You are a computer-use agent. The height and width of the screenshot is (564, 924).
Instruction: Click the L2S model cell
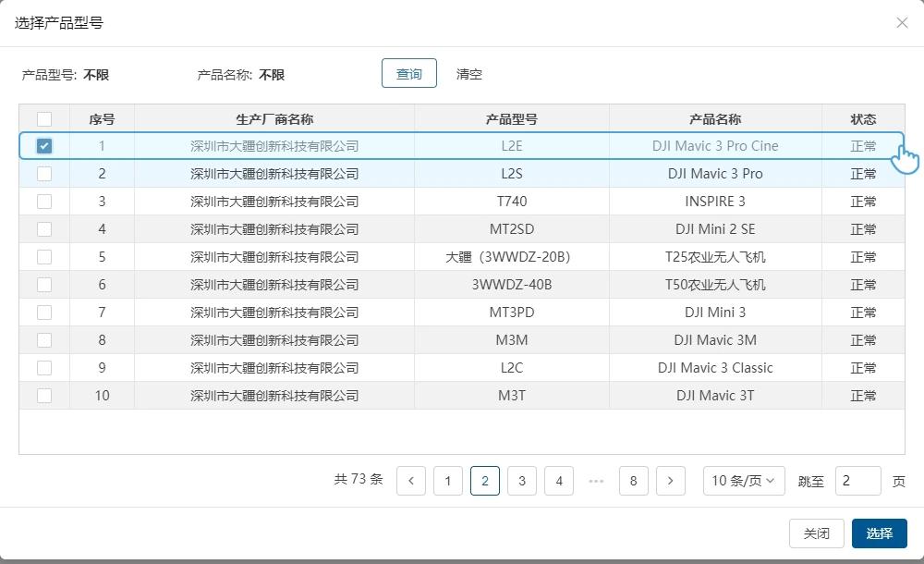pyautogui.click(x=512, y=174)
